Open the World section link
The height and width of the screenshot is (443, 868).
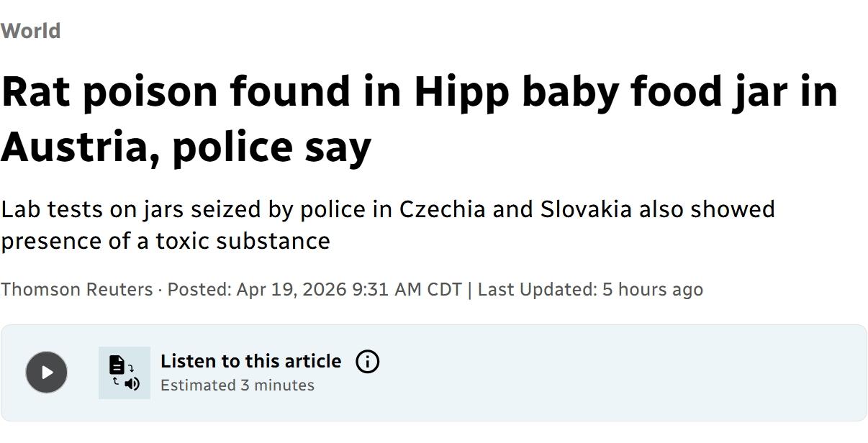(30, 31)
